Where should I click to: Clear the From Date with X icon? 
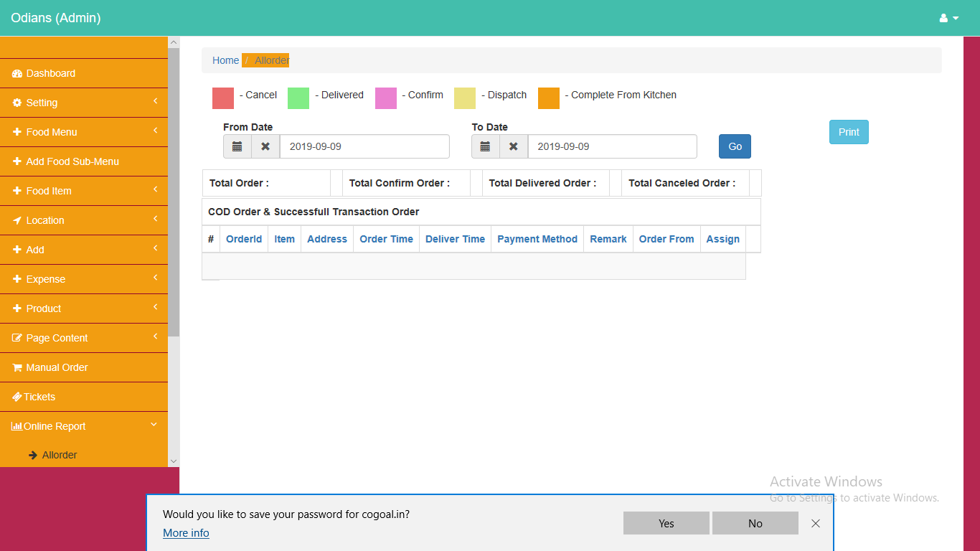click(x=265, y=146)
